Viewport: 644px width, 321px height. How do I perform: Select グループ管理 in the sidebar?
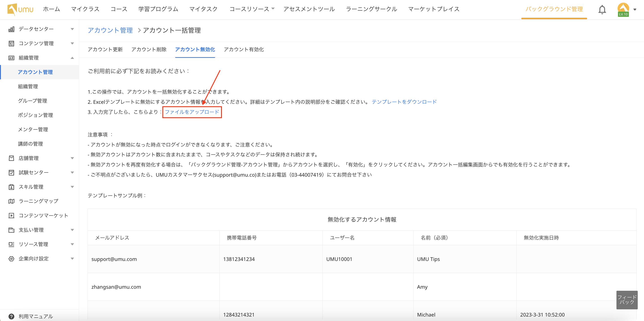click(x=32, y=101)
